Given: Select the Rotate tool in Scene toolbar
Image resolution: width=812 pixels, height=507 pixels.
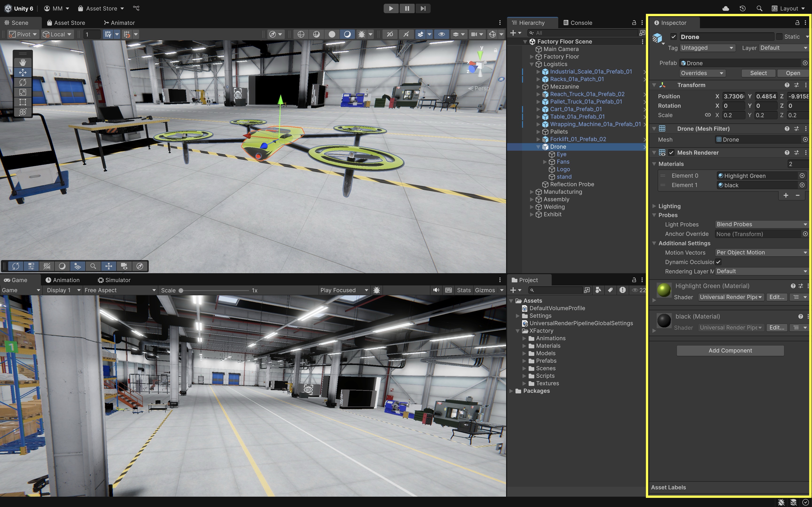Looking at the screenshot, I should (x=23, y=82).
